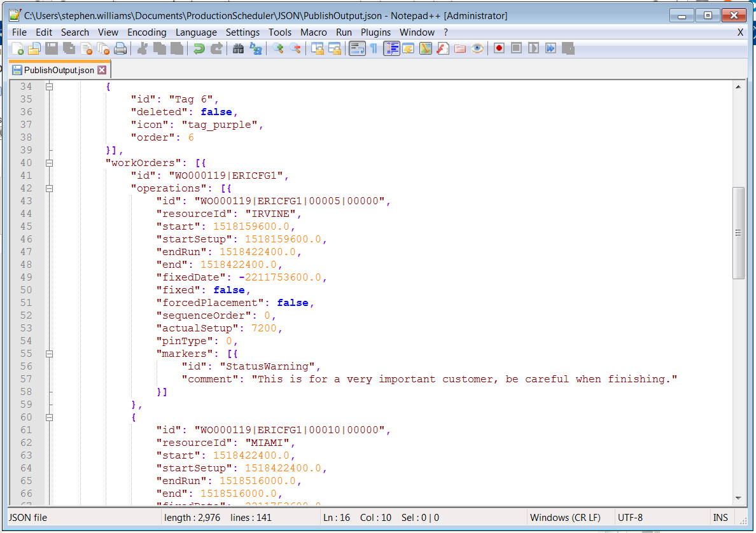This screenshot has height=533, width=756.
Task: Click the Zoom Out magnifier icon
Action: [x=295, y=49]
